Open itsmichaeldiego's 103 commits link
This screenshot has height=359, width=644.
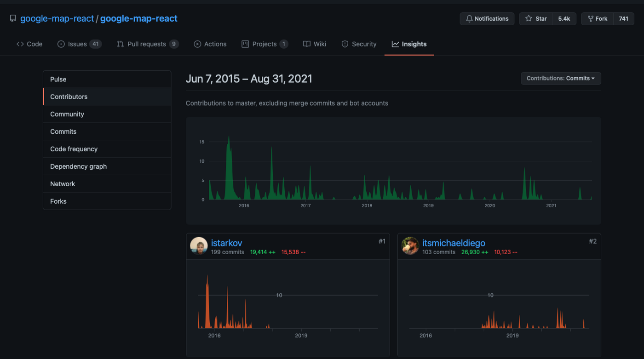[439, 252]
